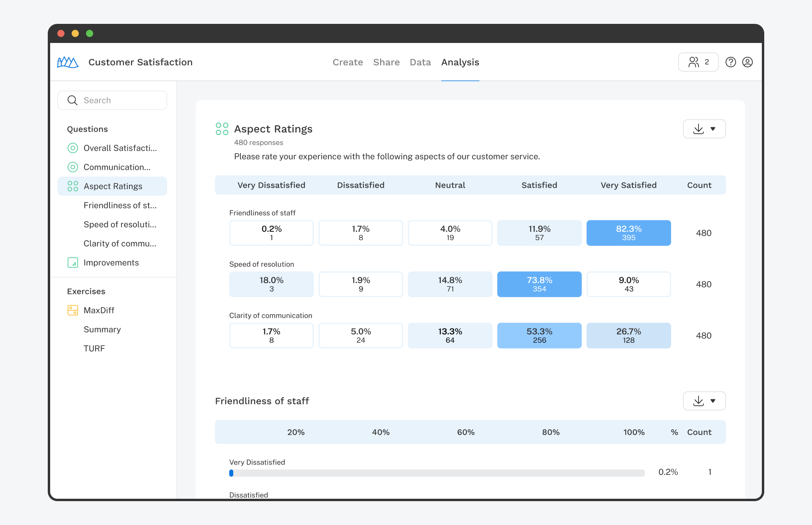Click the Improvements chart icon

point(73,262)
